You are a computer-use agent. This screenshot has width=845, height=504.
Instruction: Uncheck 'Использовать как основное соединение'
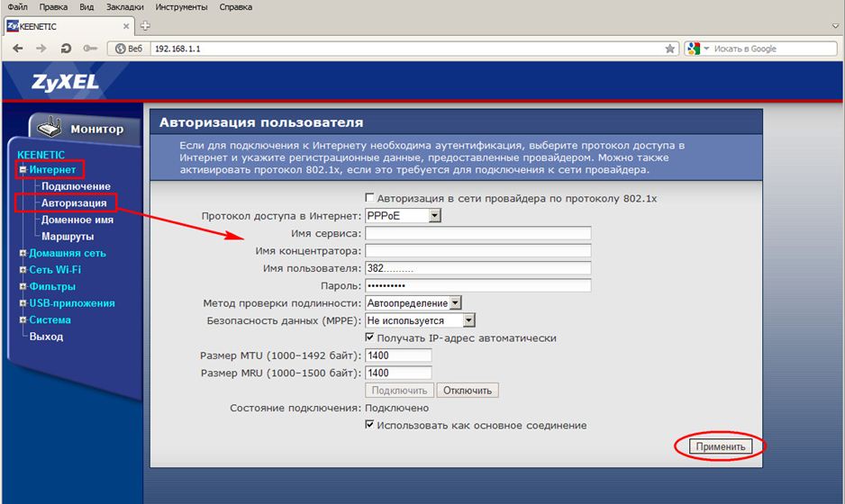[x=369, y=425]
